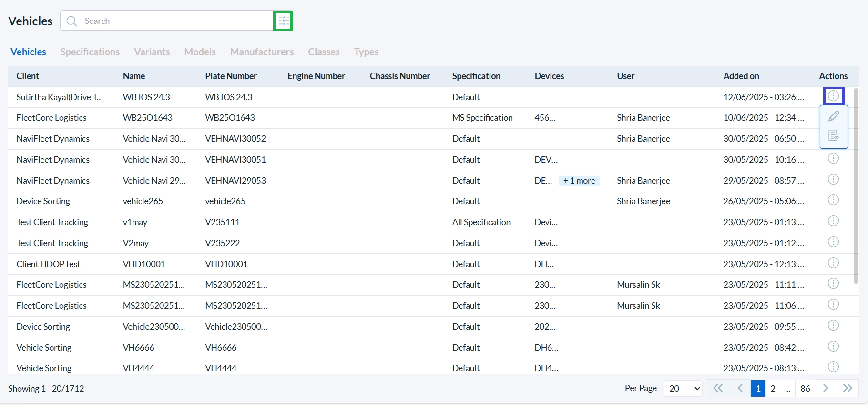This screenshot has height=405, width=868.
Task: Open actions menu for VH6666 row
Action: 833,346
